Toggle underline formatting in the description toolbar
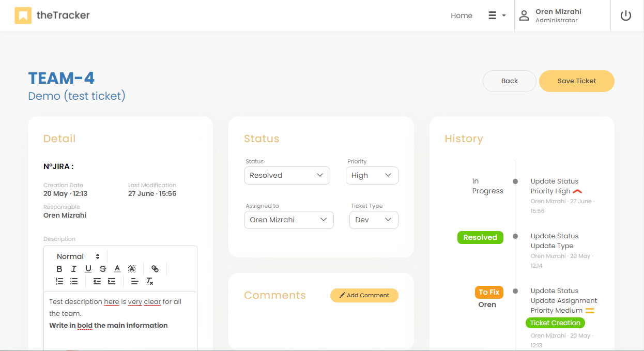The image size is (644, 351). pyautogui.click(x=88, y=269)
